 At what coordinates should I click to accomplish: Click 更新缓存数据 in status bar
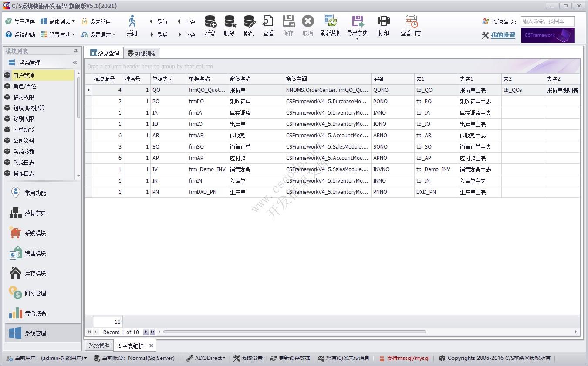pos(290,358)
